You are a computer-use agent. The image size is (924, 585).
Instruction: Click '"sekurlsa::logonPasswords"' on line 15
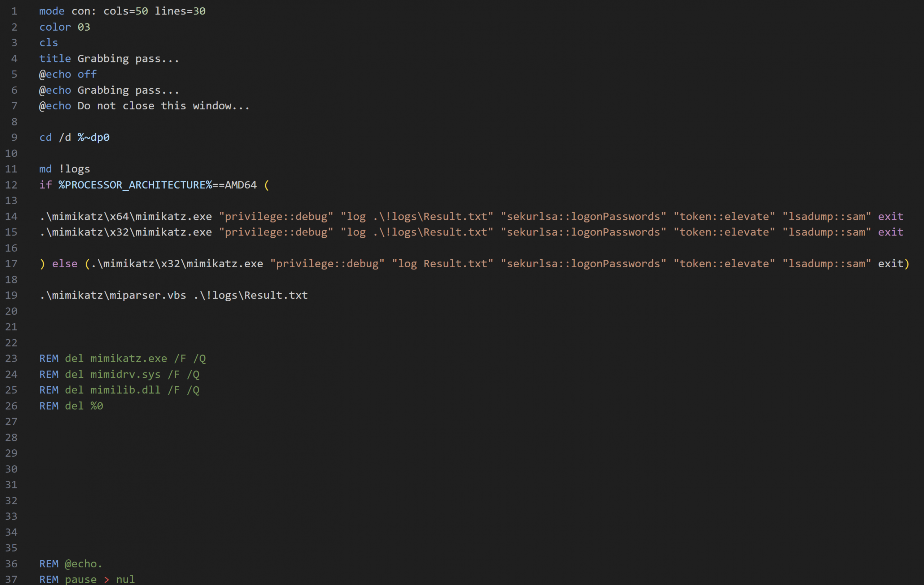pyautogui.click(x=584, y=232)
